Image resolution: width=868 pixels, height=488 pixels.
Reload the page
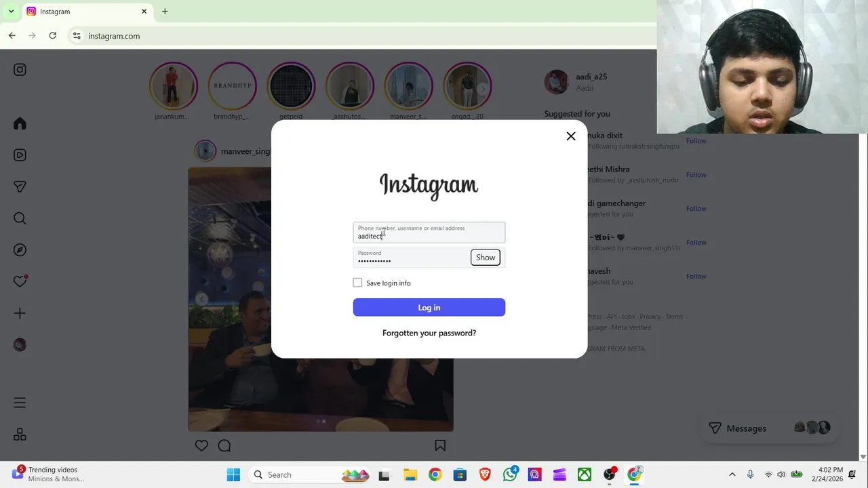(x=52, y=36)
